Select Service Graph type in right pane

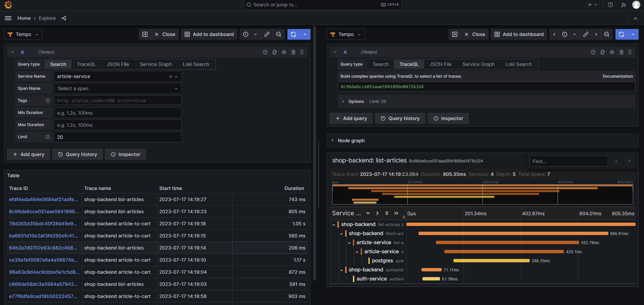point(479,64)
